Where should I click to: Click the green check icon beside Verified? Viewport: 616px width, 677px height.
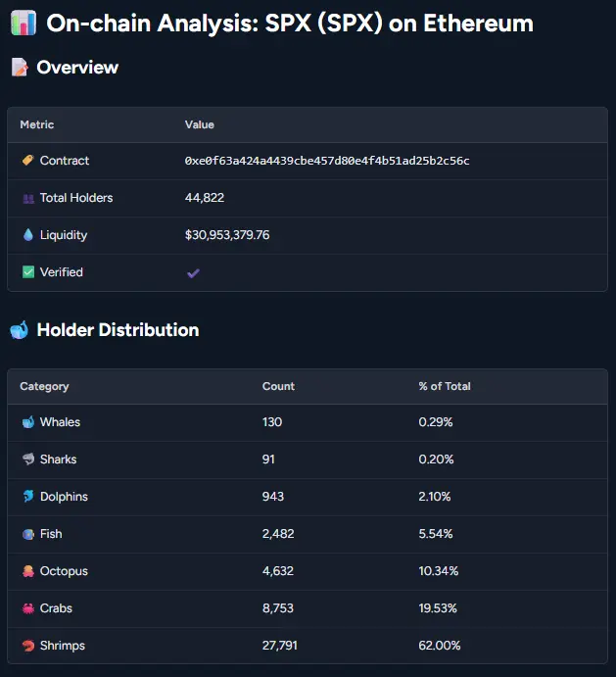(28, 272)
